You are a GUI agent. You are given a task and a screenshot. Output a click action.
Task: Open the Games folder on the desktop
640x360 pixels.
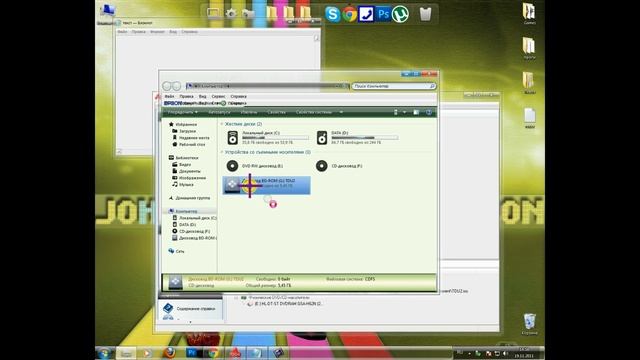(x=529, y=13)
